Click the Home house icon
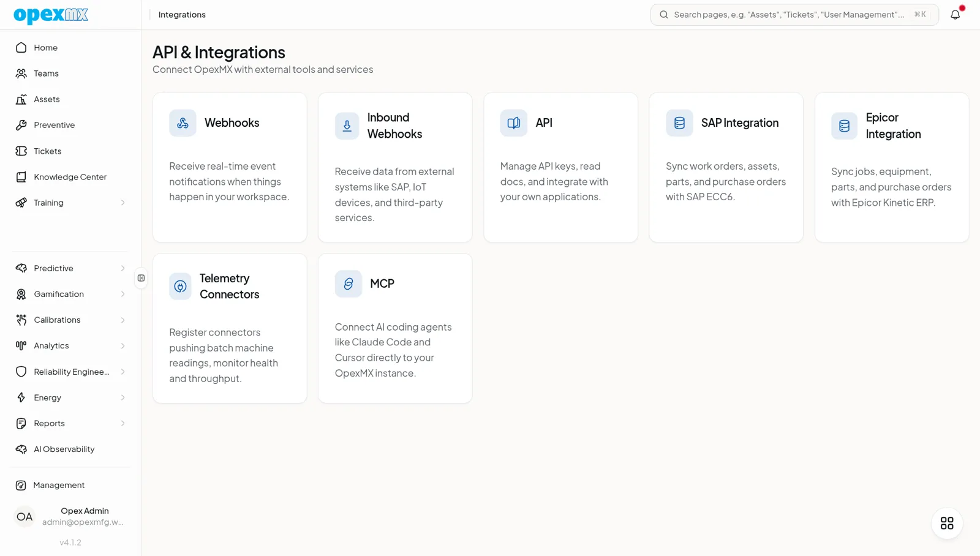Screen dimensions: 980x556 point(21,48)
